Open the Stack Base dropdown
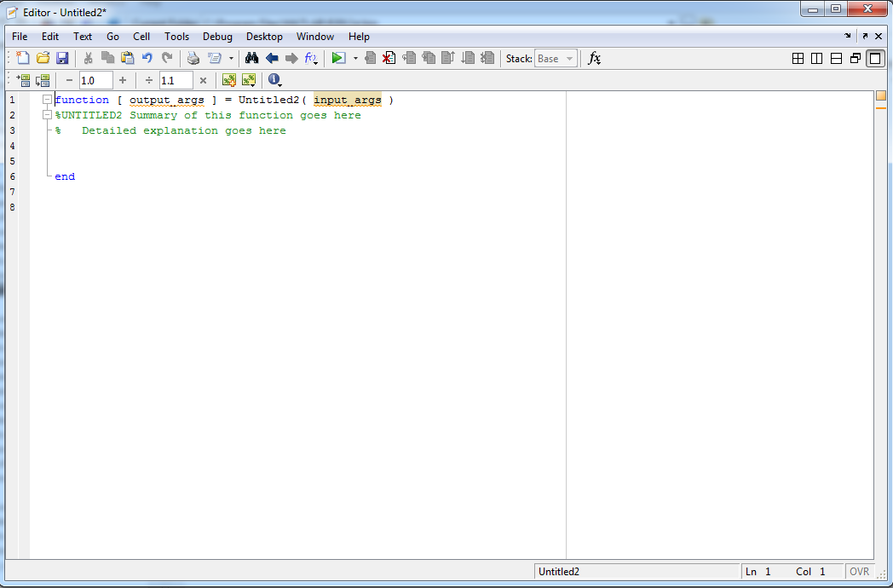The height and width of the screenshot is (588, 893). point(556,59)
